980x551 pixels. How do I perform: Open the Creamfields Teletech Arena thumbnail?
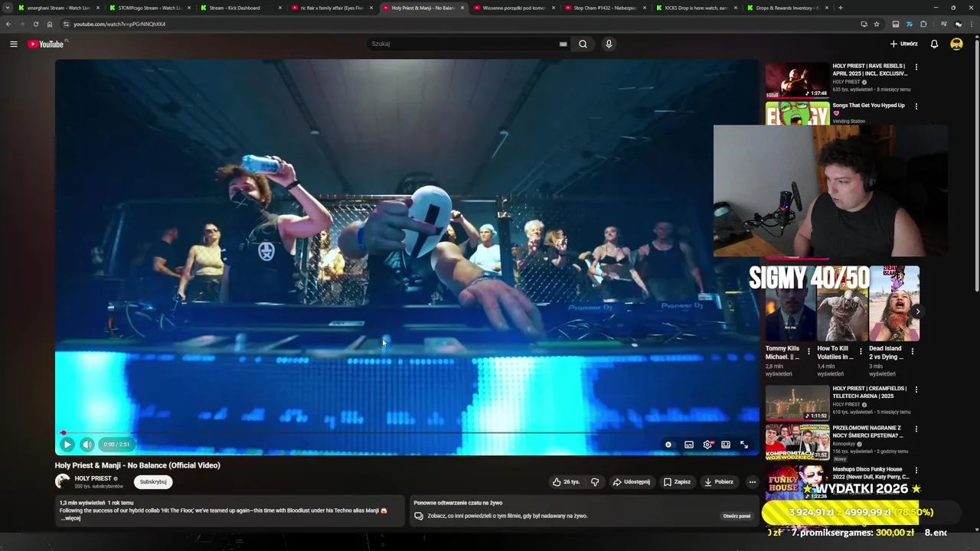pyautogui.click(x=797, y=403)
